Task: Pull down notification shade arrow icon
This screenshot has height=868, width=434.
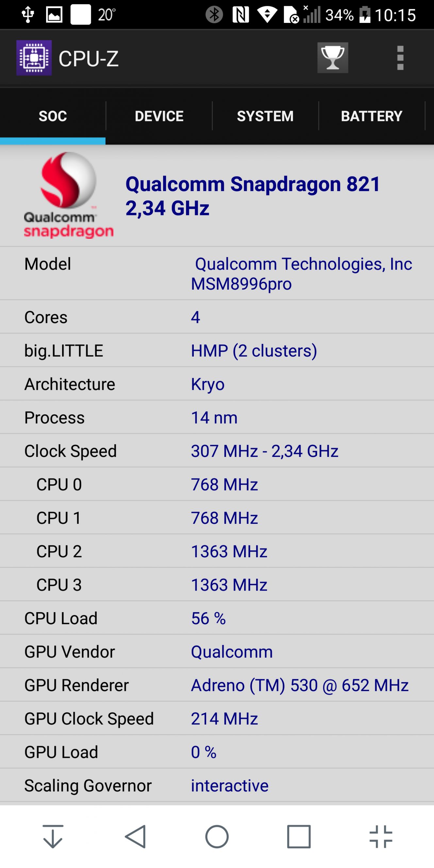Action: (53, 837)
